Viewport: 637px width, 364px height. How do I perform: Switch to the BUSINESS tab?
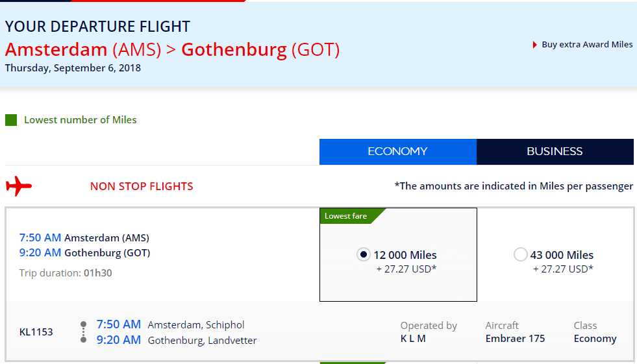[555, 152]
